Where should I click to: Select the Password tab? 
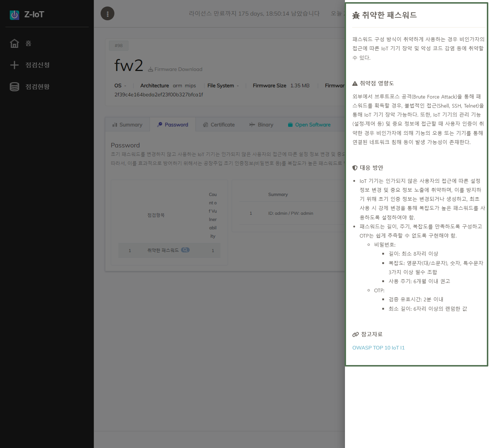pos(173,125)
